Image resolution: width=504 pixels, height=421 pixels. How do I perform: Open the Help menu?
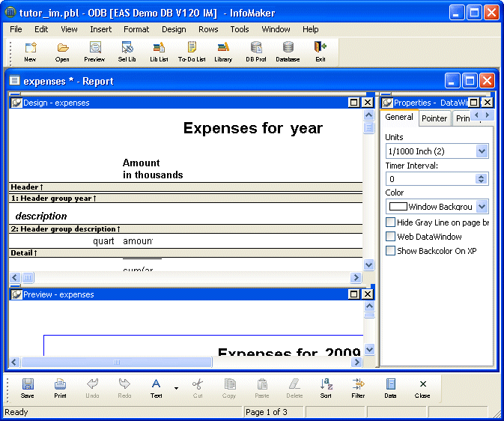click(x=311, y=29)
